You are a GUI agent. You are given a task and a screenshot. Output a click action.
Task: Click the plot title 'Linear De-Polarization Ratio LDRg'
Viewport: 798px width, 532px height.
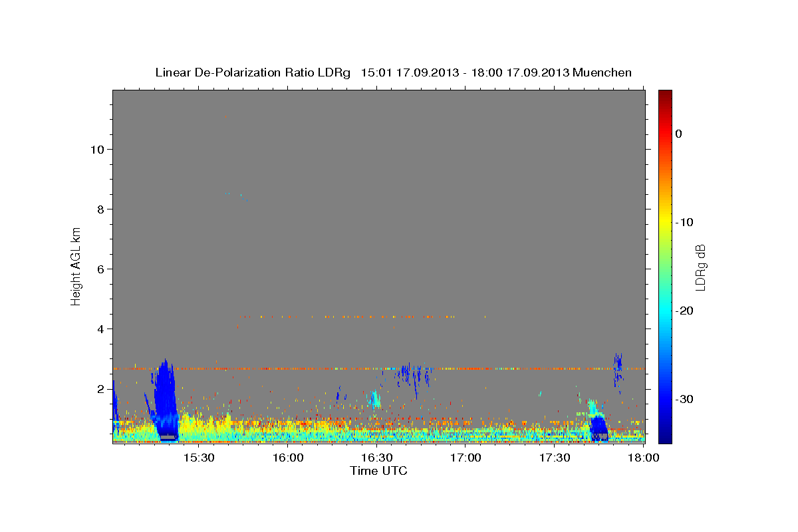click(253, 72)
